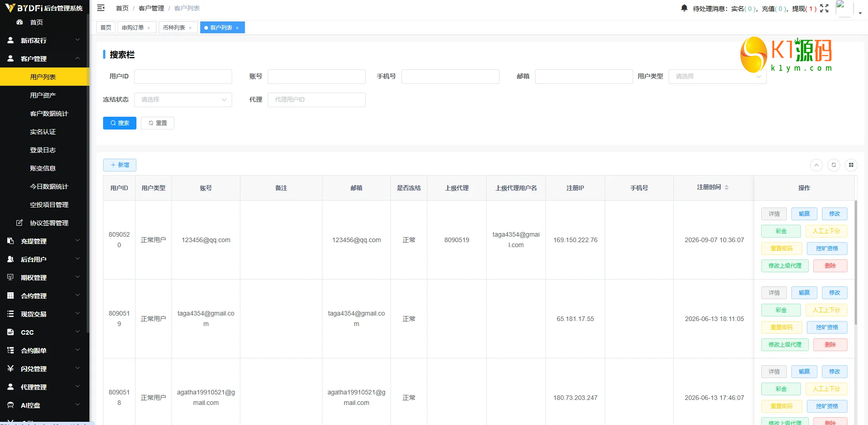Open the notification bell
Viewport: 868px width, 425px height.
[x=684, y=8]
